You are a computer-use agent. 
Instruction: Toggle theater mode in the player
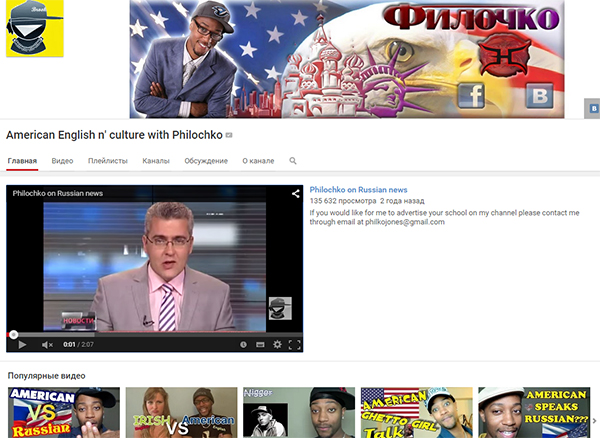click(261, 345)
